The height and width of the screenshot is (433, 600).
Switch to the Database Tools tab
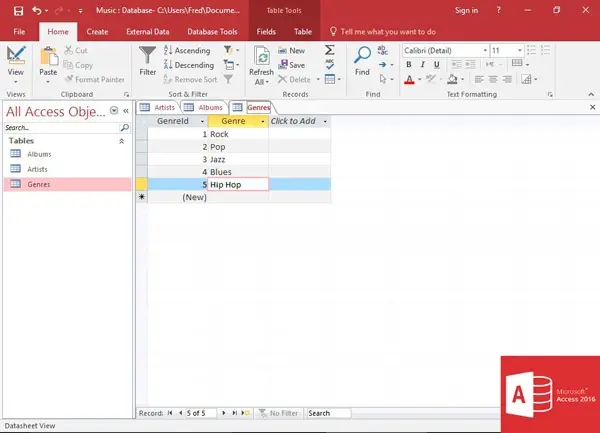click(x=212, y=32)
